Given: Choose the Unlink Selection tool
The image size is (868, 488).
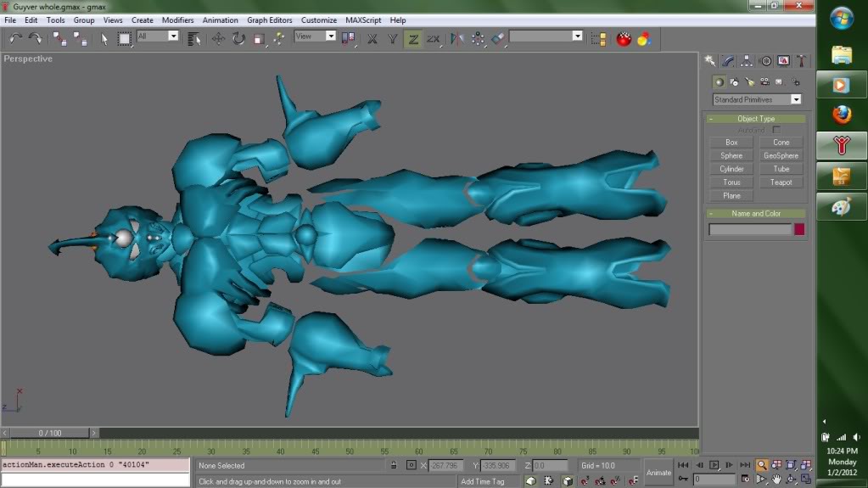Looking at the screenshot, I should (x=81, y=39).
